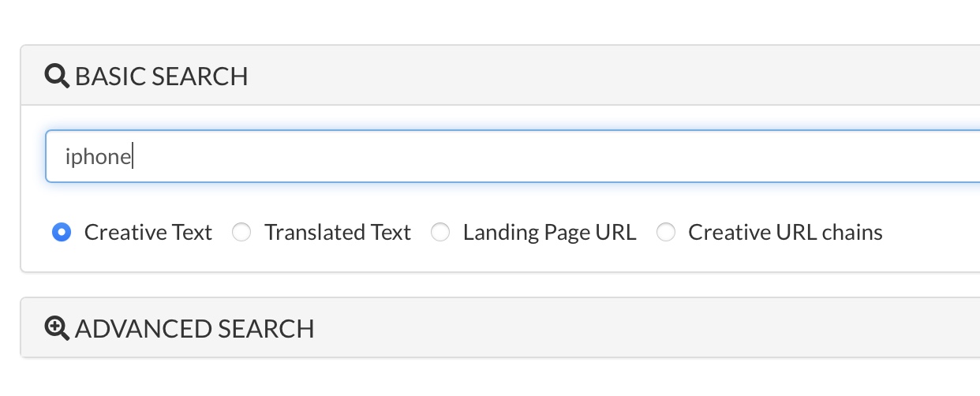Click the "Creative Text" label text
Viewport: 980px width, 396px height.
point(148,233)
